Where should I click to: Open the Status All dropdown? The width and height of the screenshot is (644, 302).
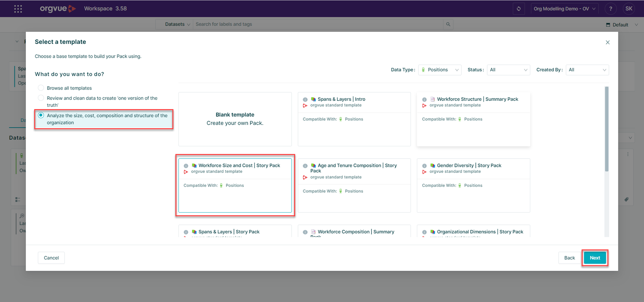click(x=508, y=70)
